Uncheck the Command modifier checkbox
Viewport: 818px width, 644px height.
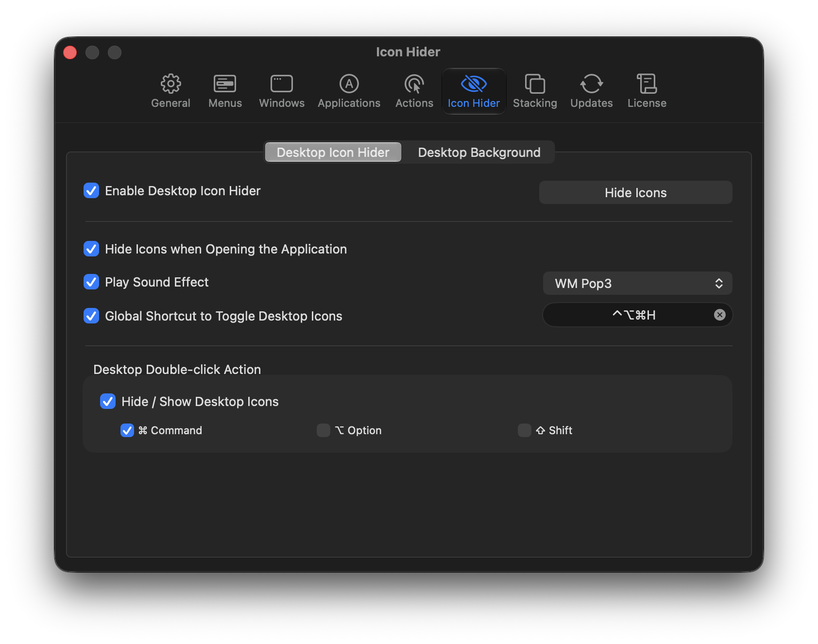[127, 430]
